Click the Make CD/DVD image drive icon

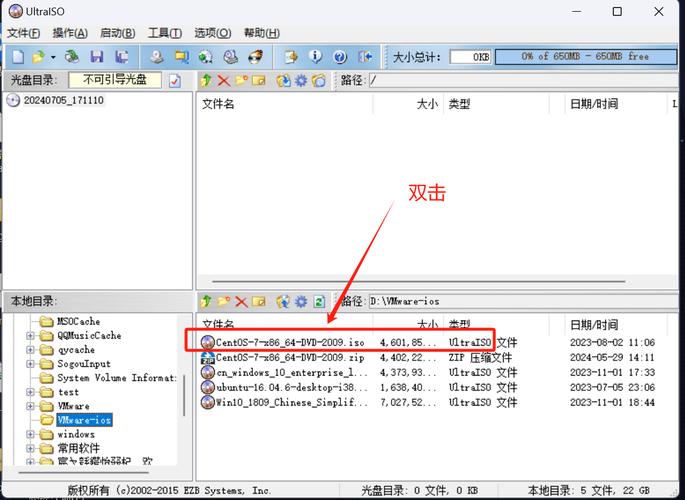pyautogui.click(x=157, y=57)
